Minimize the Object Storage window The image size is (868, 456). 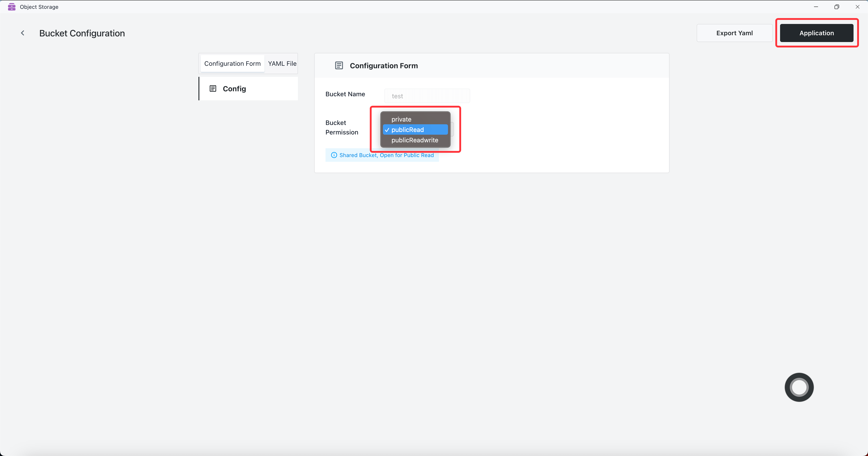[816, 7]
